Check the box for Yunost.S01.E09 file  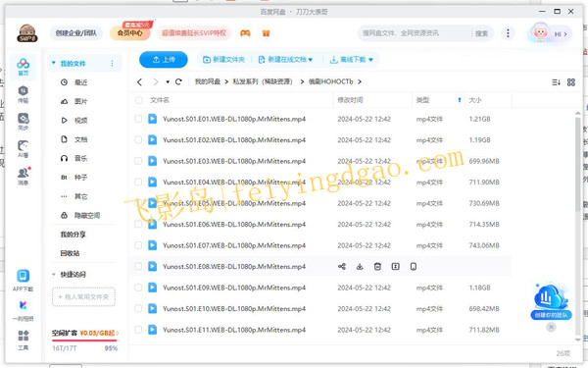138,288
